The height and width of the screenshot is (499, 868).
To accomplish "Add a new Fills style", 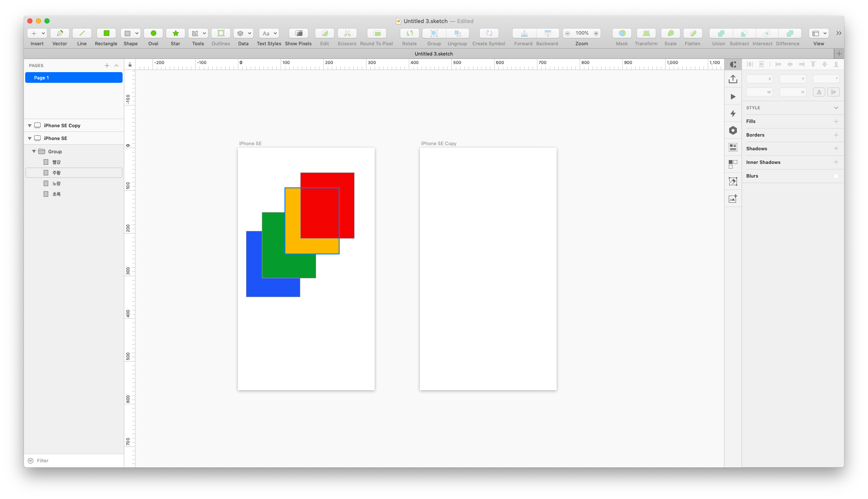I will [836, 121].
